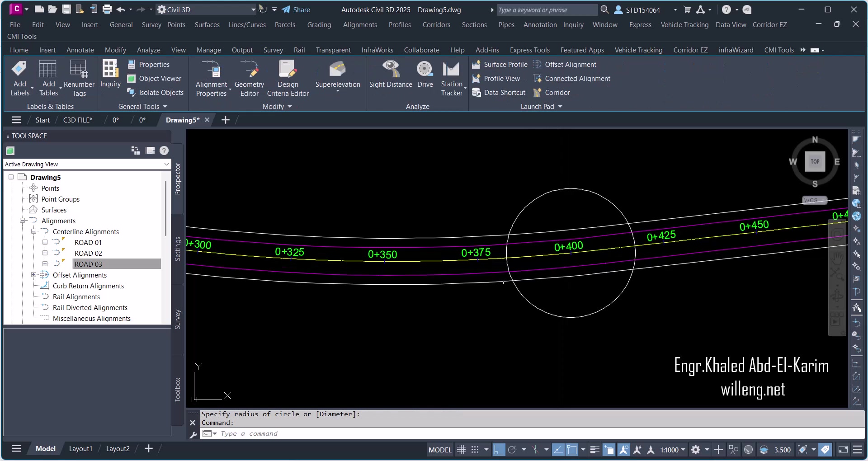Open the Active Drawing View dropdown

(166, 164)
